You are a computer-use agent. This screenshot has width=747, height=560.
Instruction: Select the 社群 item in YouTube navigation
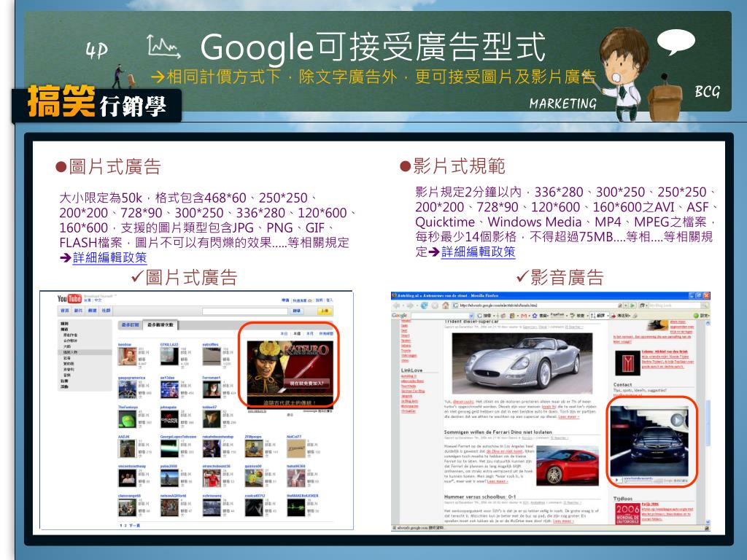coord(106,311)
